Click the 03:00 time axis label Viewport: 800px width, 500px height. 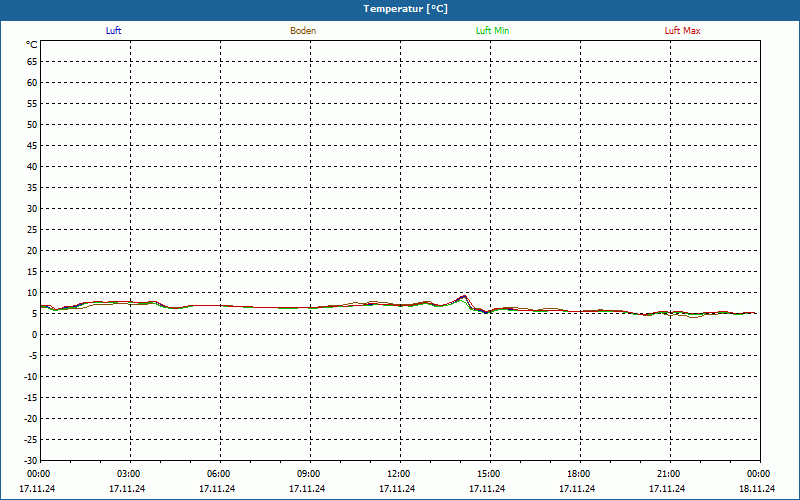pyautogui.click(x=128, y=474)
